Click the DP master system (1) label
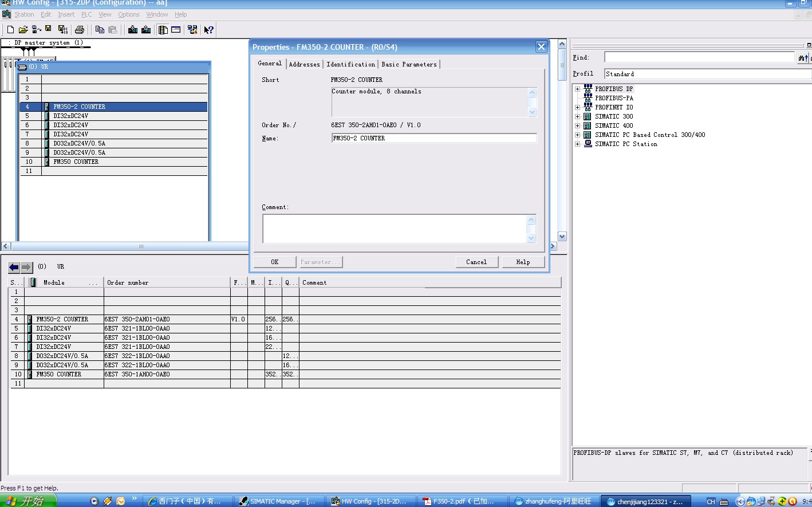The image size is (812, 507). tap(49, 42)
